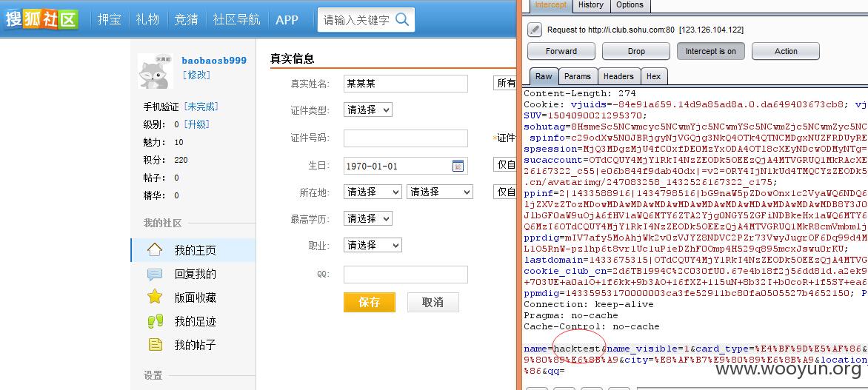The height and width of the screenshot is (390, 868).
Task: Click the 积分 value 220
Action: pyautogui.click(x=181, y=160)
